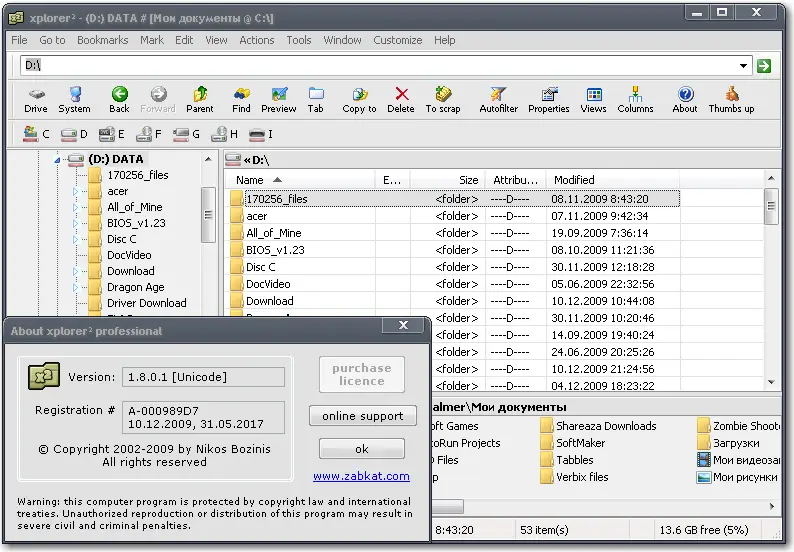Expand the All_of_Mine tree node

tap(75, 207)
